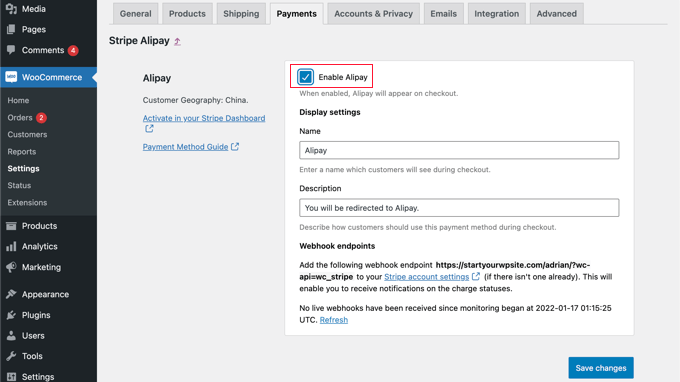Click the Plugins plug icon
This screenshot has height=382, width=680.
click(11, 315)
